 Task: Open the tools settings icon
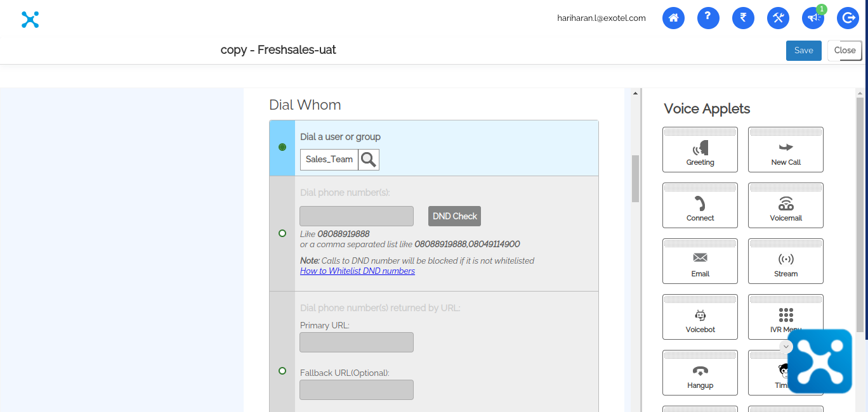(778, 18)
